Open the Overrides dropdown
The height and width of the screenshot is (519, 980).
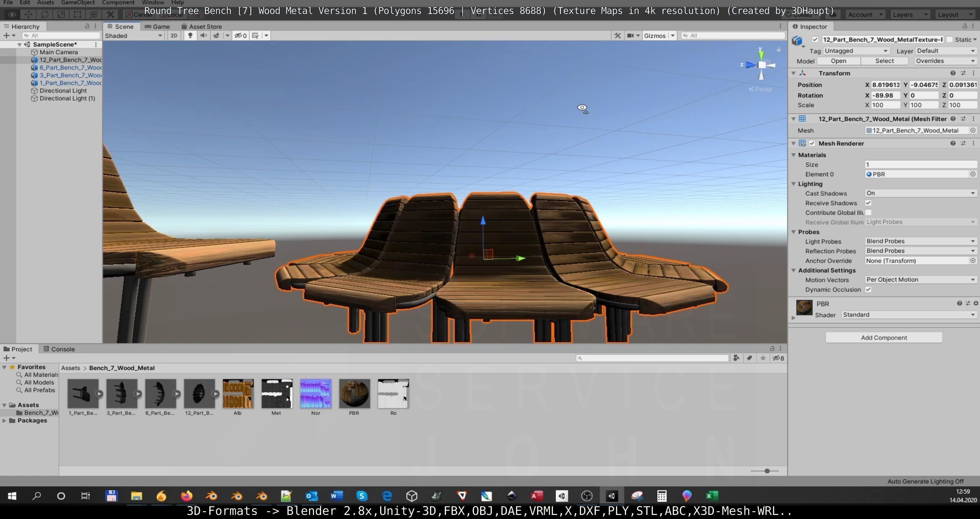(945, 61)
